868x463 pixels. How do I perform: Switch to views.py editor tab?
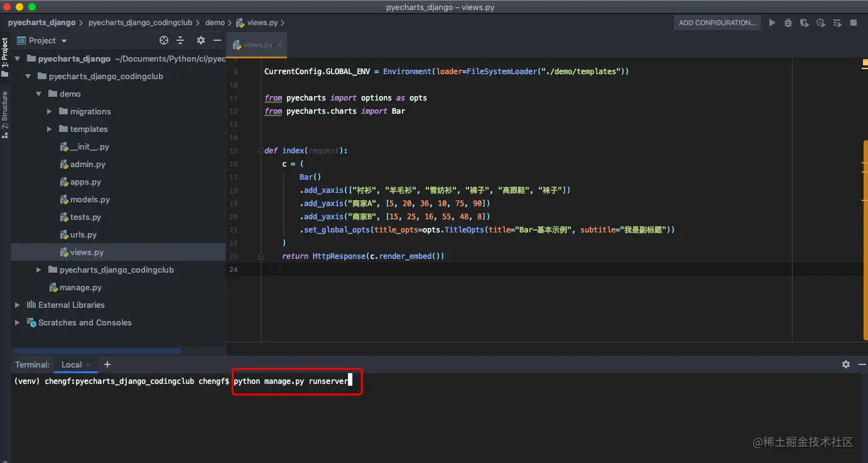[258, 45]
